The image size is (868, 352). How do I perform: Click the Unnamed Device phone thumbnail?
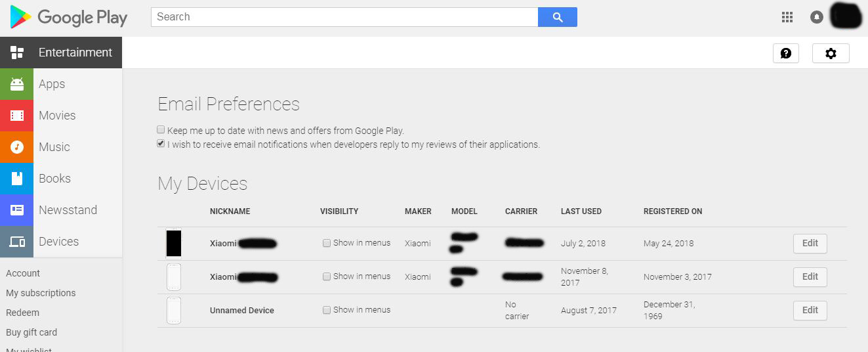(x=174, y=311)
